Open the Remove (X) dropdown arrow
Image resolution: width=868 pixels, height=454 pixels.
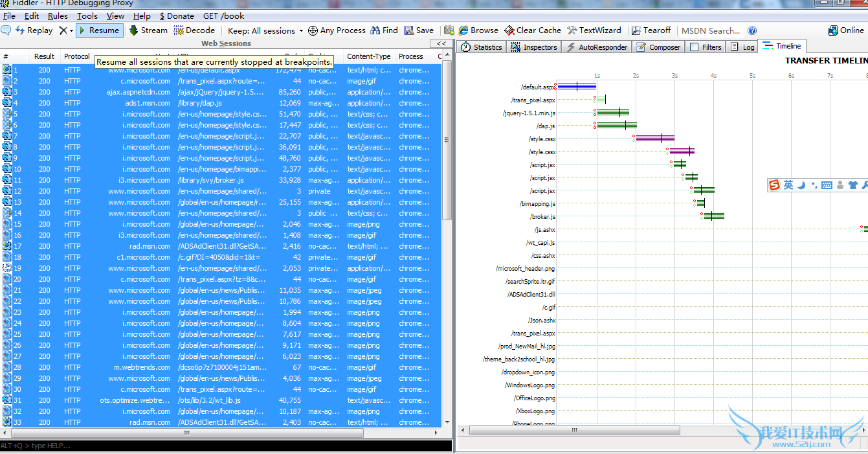tap(71, 30)
